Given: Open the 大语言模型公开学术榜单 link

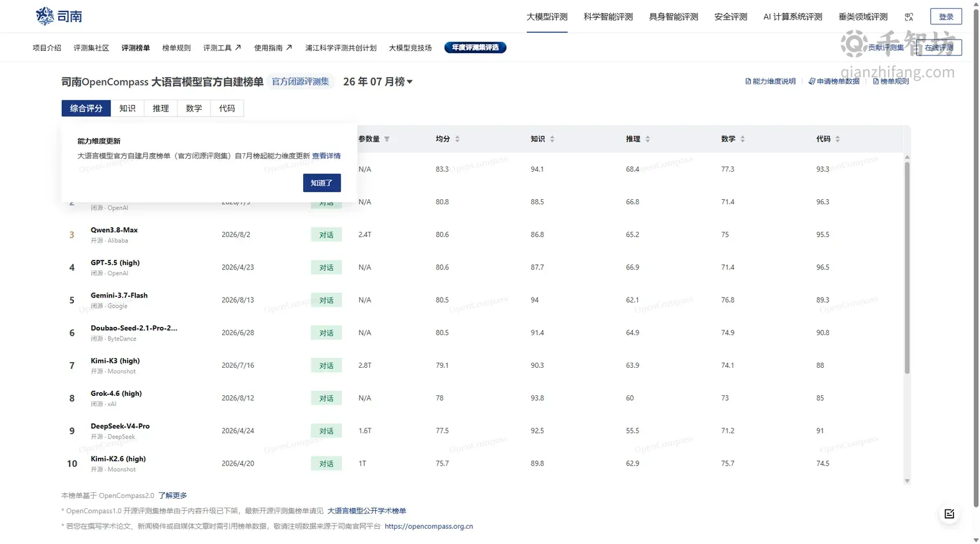Looking at the screenshot, I should [367, 511].
